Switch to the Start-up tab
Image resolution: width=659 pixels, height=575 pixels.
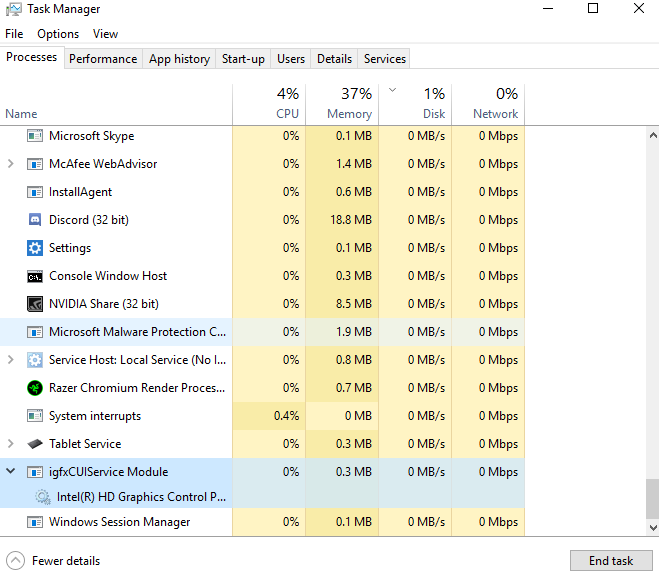pos(243,59)
